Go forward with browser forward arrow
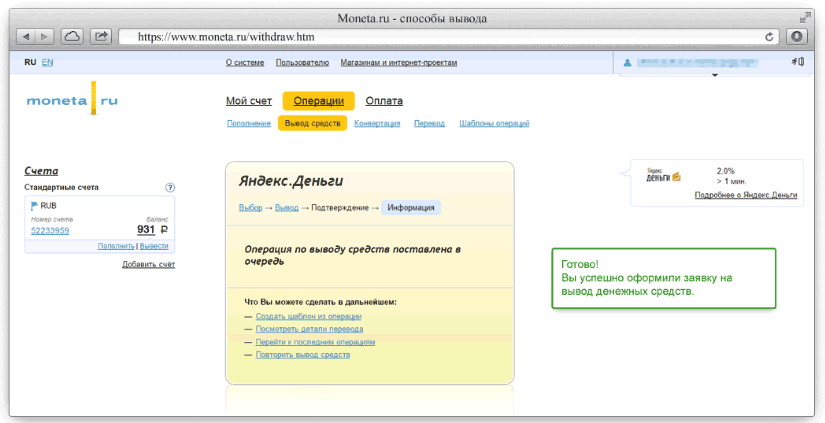This screenshot has height=423, width=825. [x=44, y=37]
